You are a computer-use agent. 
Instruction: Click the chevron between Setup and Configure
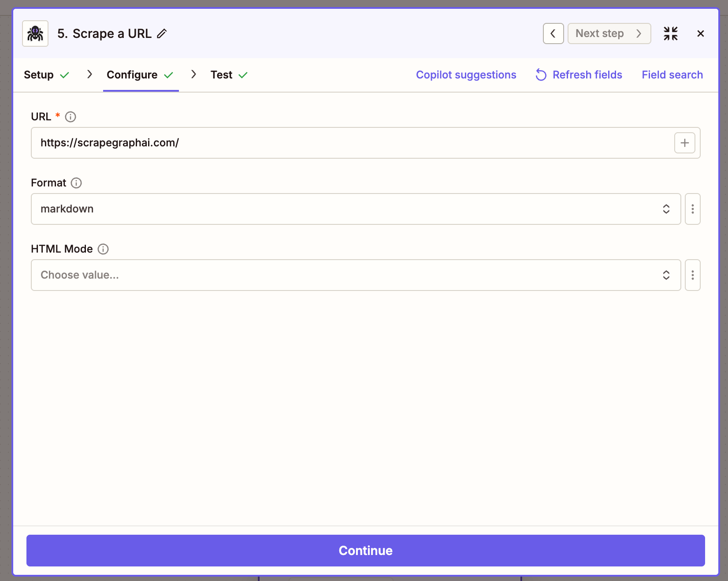coord(89,74)
